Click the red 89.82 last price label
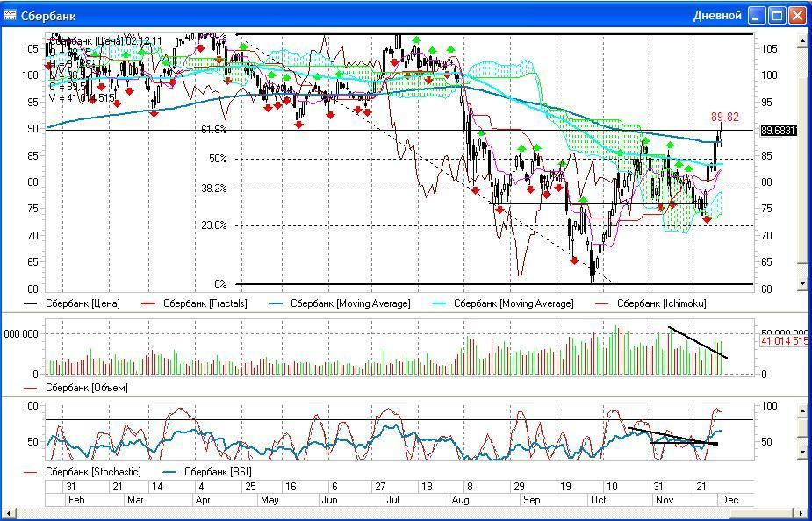 725,117
